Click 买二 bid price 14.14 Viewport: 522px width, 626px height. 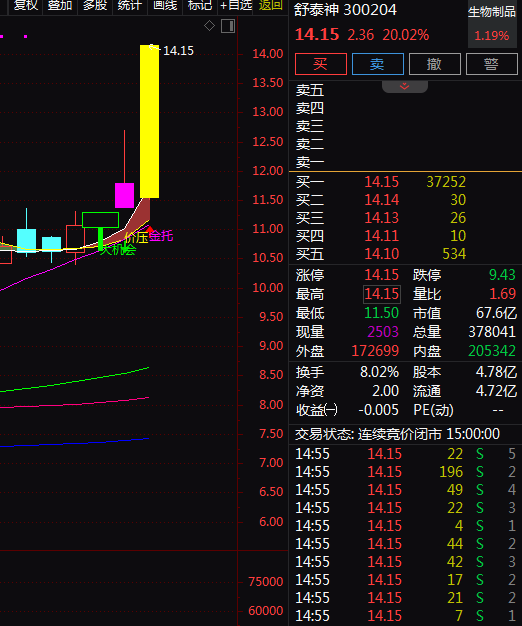[382, 200]
